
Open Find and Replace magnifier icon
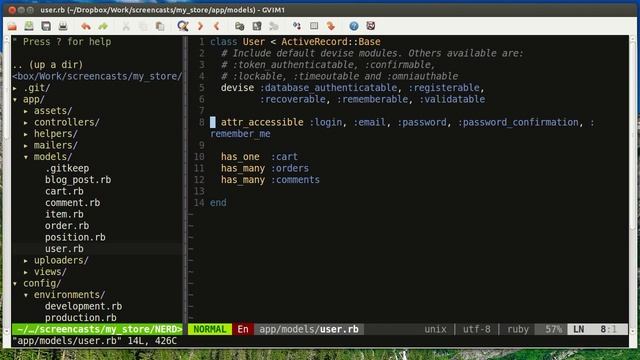(183, 26)
